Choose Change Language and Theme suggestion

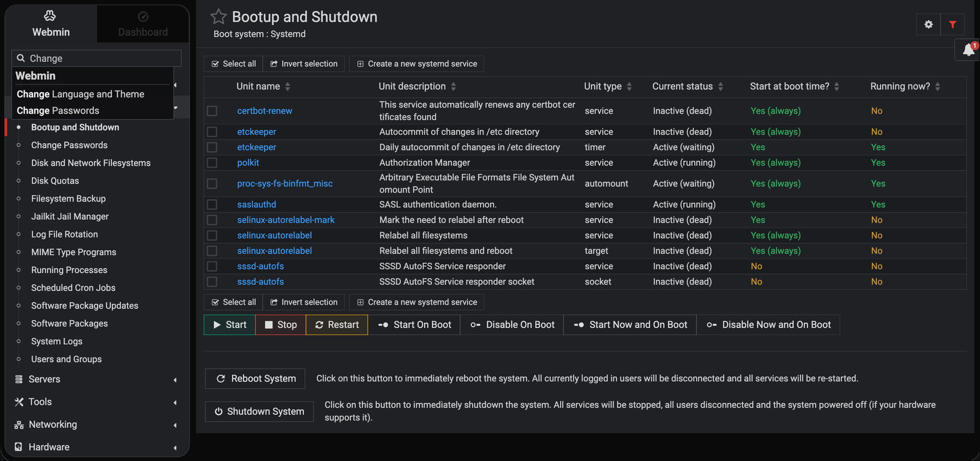point(81,94)
